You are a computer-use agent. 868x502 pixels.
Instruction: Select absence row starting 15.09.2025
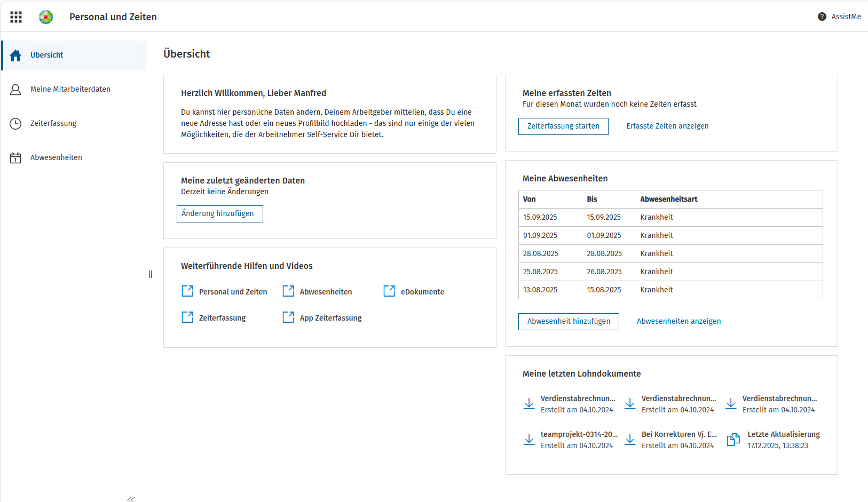[670, 218]
